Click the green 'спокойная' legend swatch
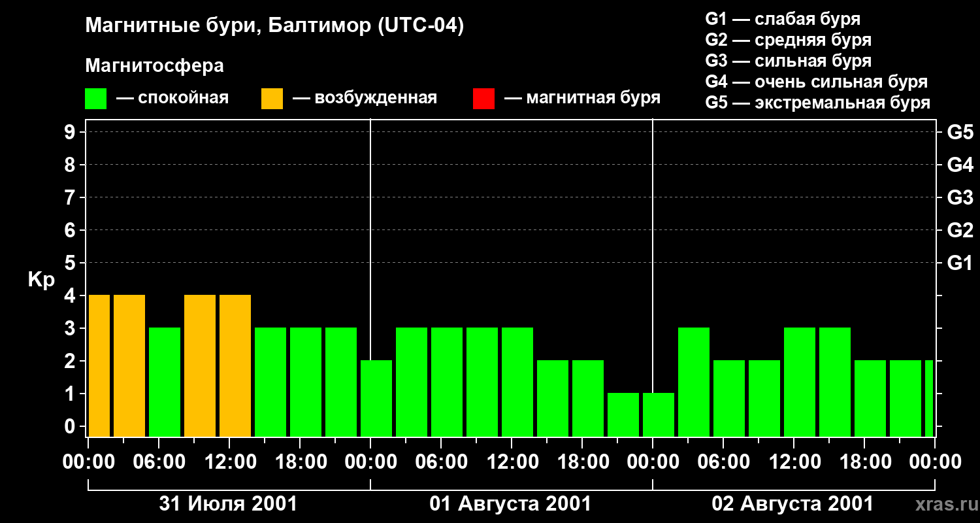The image size is (980, 523). click(96, 99)
